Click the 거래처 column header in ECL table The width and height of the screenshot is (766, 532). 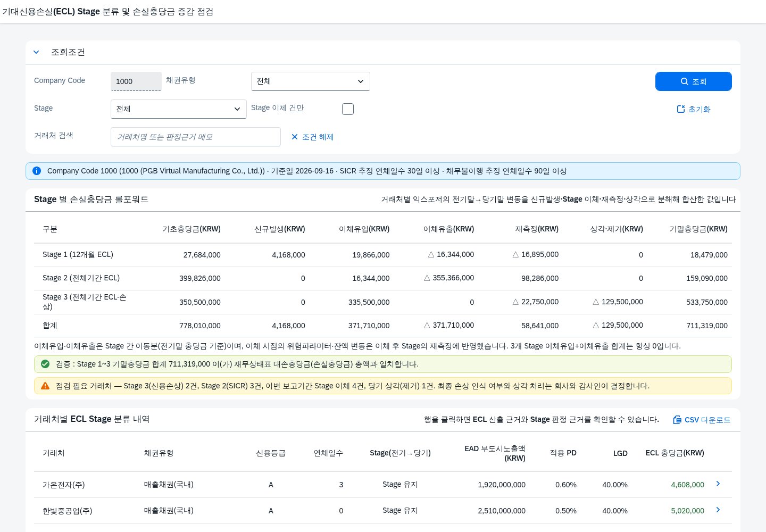coord(54,453)
